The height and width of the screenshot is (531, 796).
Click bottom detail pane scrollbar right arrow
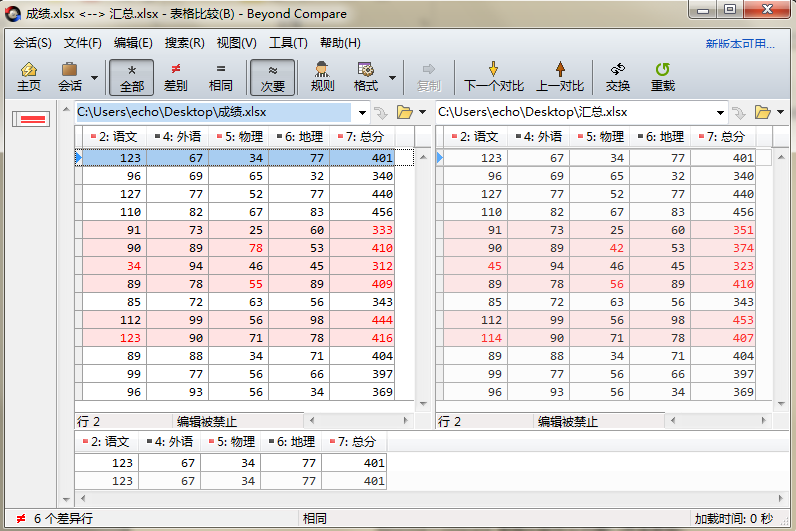[x=781, y=499]
